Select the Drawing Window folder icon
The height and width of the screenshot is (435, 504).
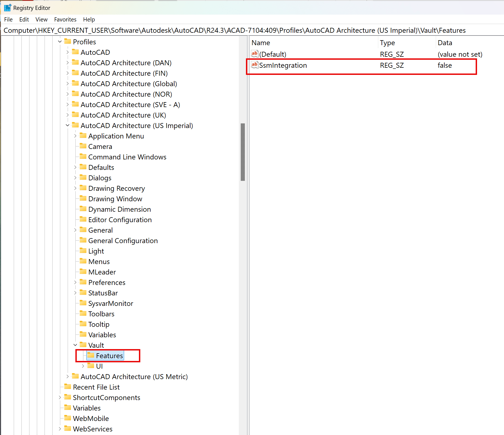83,198
